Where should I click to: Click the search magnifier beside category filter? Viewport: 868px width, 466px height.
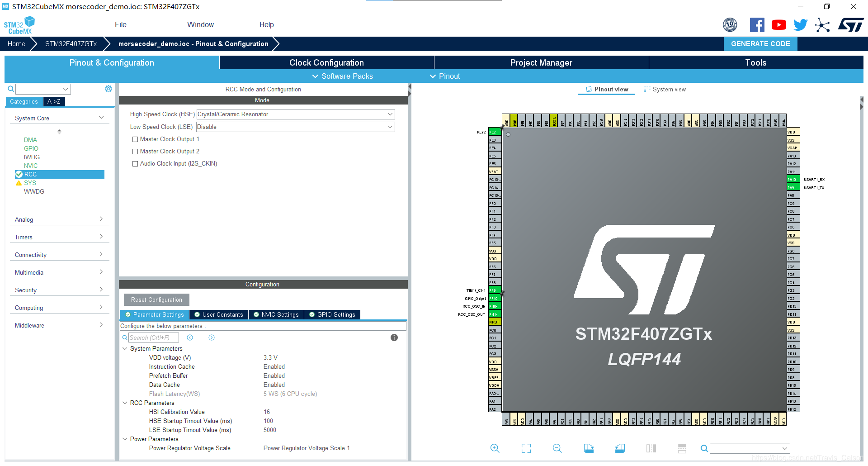[11, 89]
